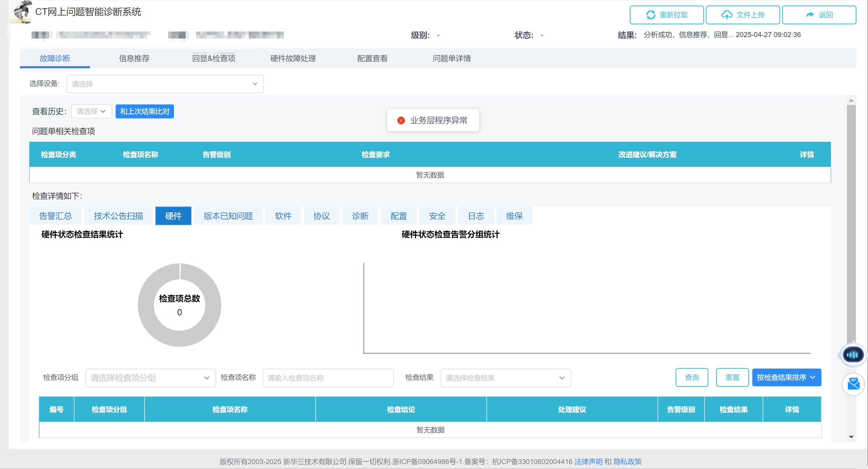Image resolution: width=868 pixels, height=469 pixels.
Task: Click scrollbar up arrow in the diagnosis panel
Action: tap(851, 100)
